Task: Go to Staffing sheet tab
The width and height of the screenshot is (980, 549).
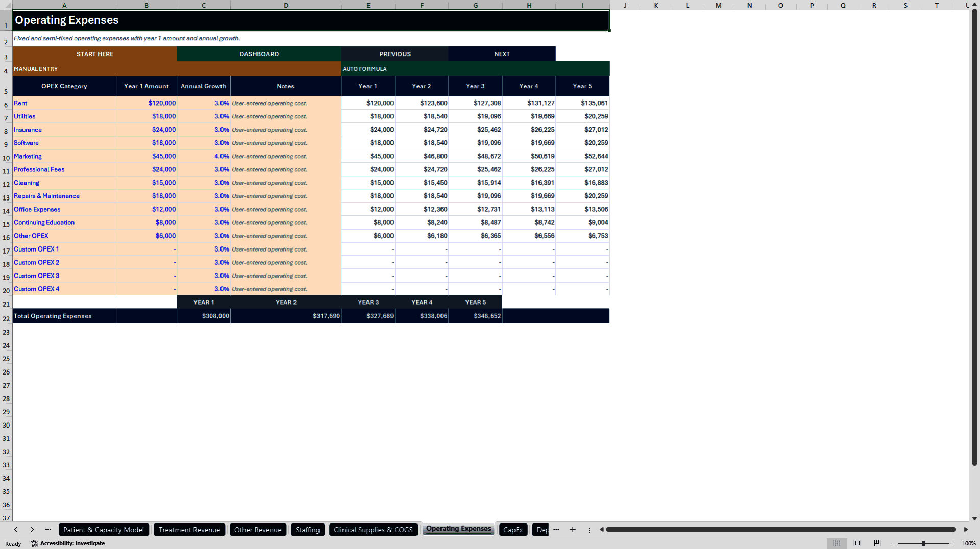Action: 308,530
